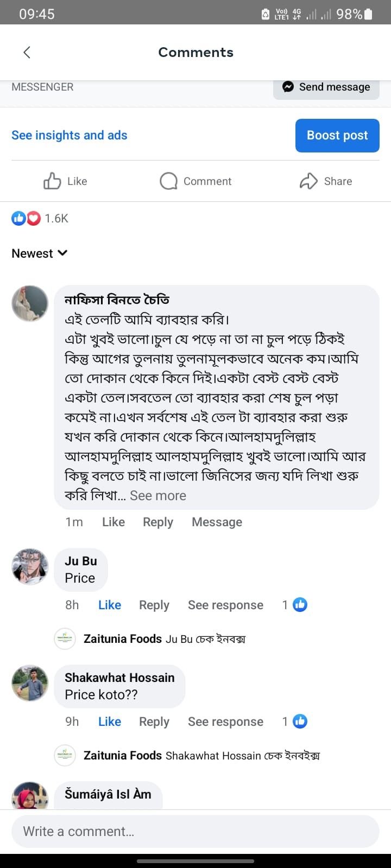Tap the back arrow icon
The height and width of the screenshot is (868, 391).
27,52
